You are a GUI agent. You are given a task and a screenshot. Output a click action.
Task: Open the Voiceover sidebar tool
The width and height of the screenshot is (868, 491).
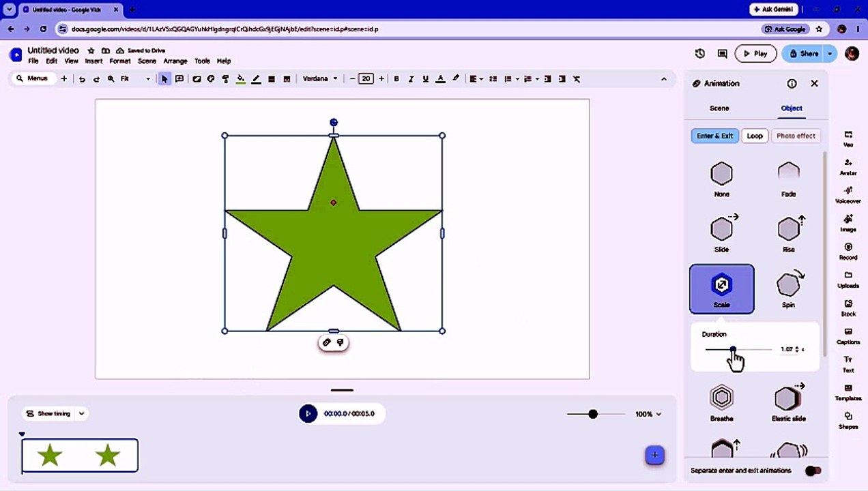848,195
